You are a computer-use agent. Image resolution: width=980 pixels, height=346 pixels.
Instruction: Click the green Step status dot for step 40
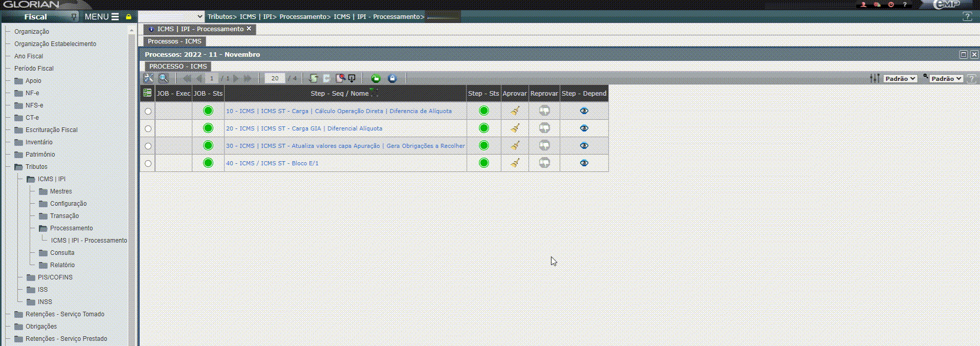coord(483,163)
